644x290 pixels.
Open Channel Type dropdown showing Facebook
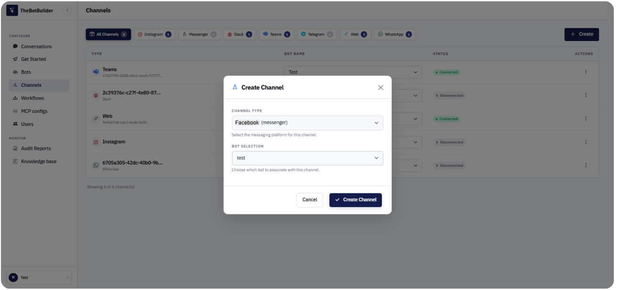(x=307, y=123)
